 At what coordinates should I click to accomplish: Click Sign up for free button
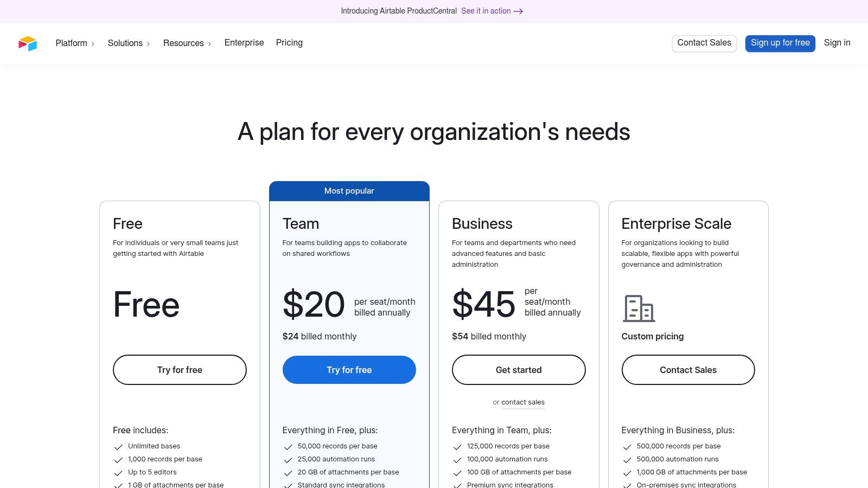780,43
